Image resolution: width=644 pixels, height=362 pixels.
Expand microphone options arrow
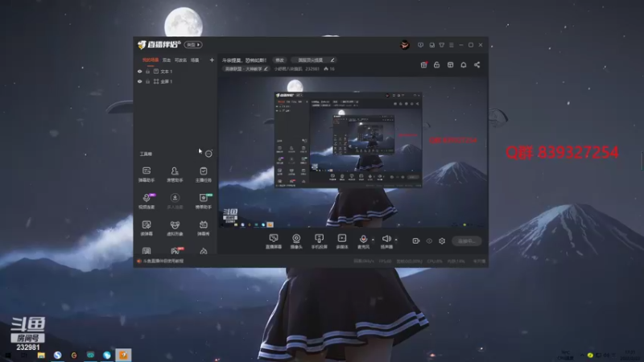pyautogui.click(x=373, y=239)
